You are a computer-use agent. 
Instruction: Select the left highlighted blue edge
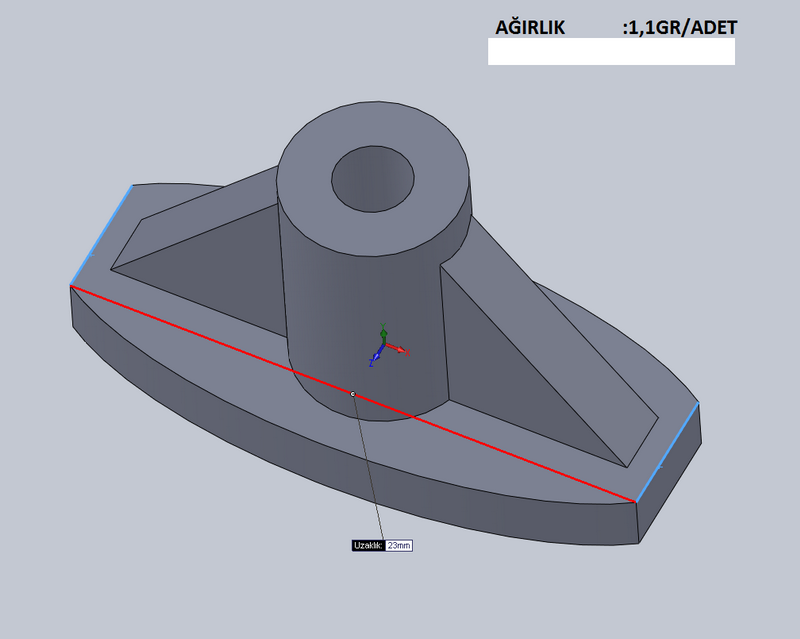pos(101,235)
